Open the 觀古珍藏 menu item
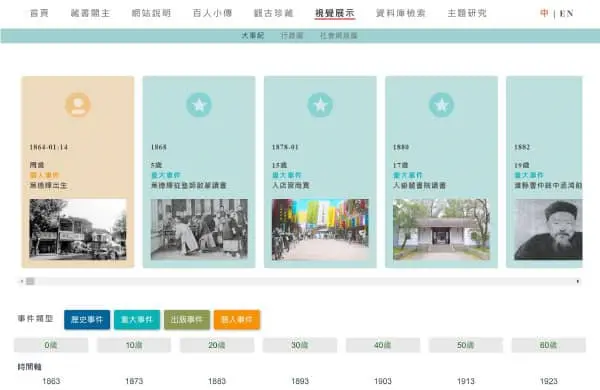The image size is (600, 390). click(x=273, y=13)
